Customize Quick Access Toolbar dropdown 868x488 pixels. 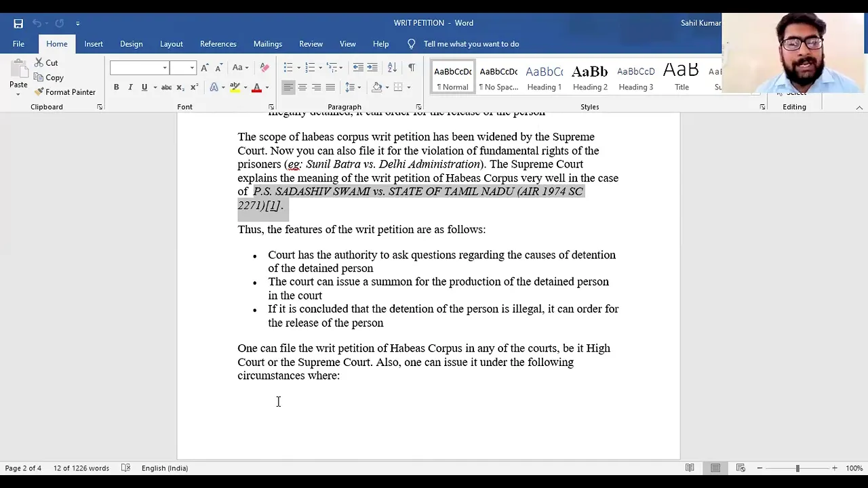[78, 23]
